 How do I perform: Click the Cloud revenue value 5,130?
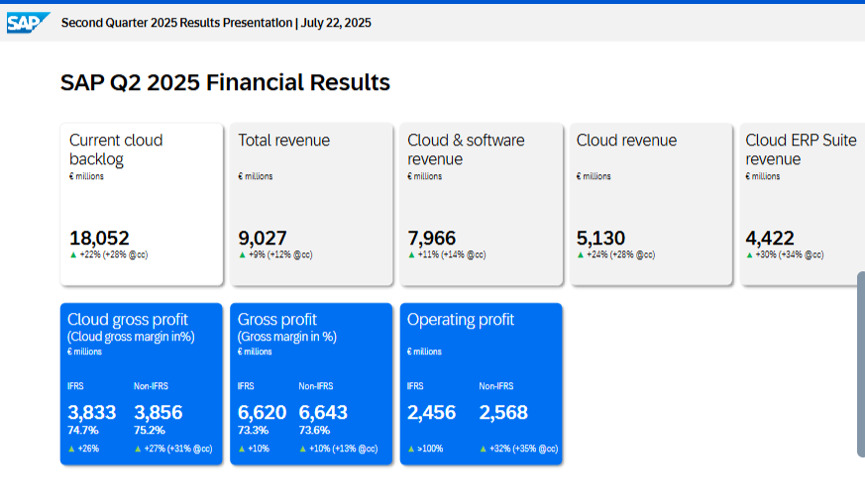point(600,238)
